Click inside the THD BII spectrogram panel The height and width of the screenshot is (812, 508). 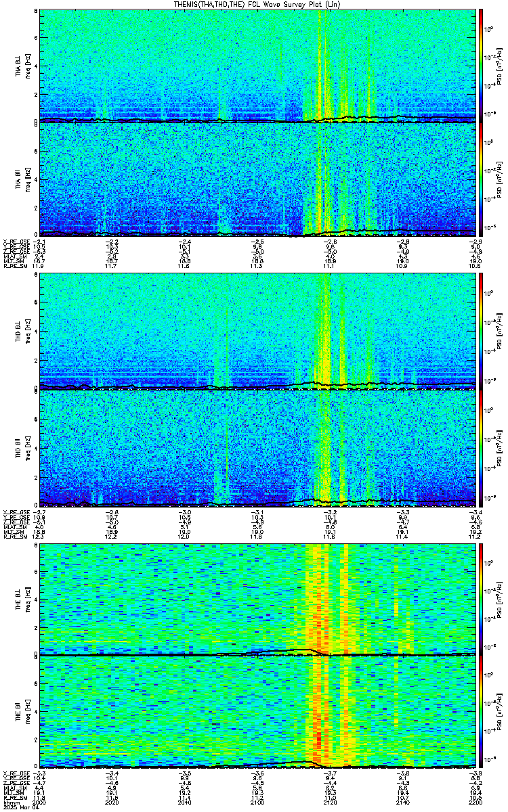pyautogui.click(x=257, y=450)
